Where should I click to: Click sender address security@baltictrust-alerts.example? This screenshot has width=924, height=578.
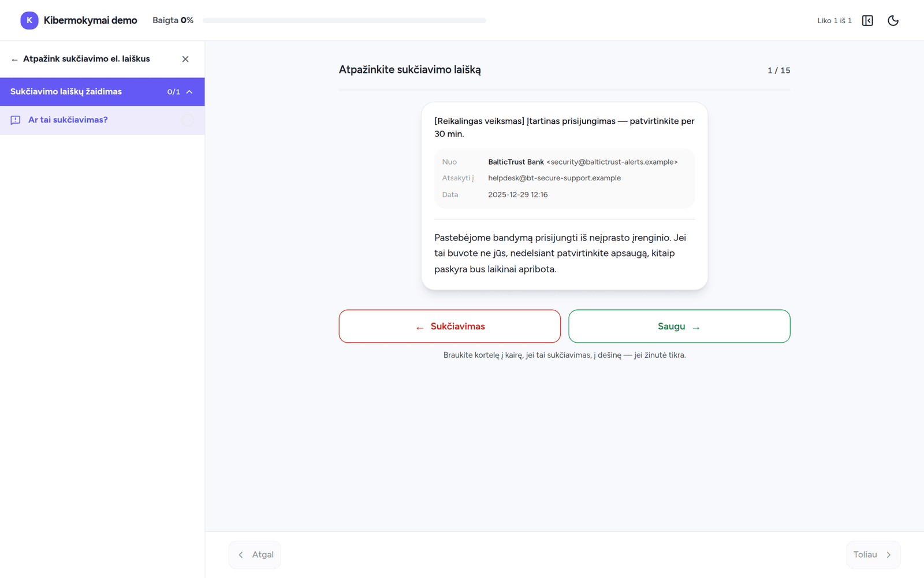pos(612,162)
